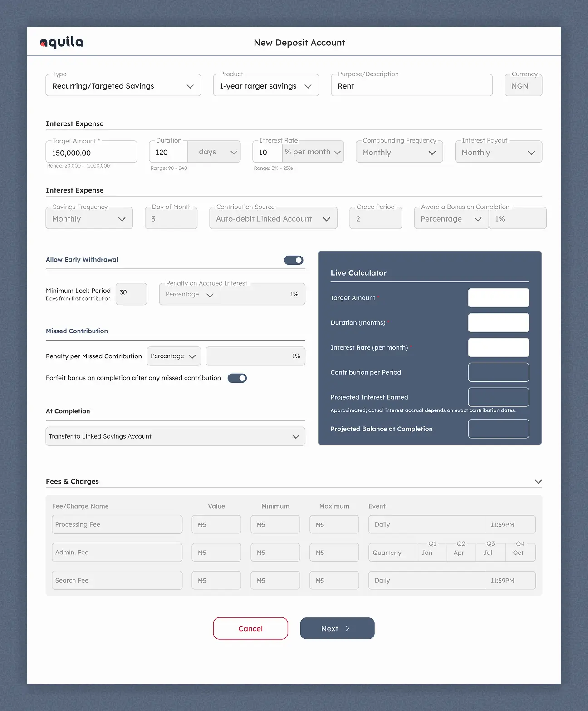Click the Processing Fee name field
The height and width of the screenshot is (711, 588).
click(x=117, y=524)
